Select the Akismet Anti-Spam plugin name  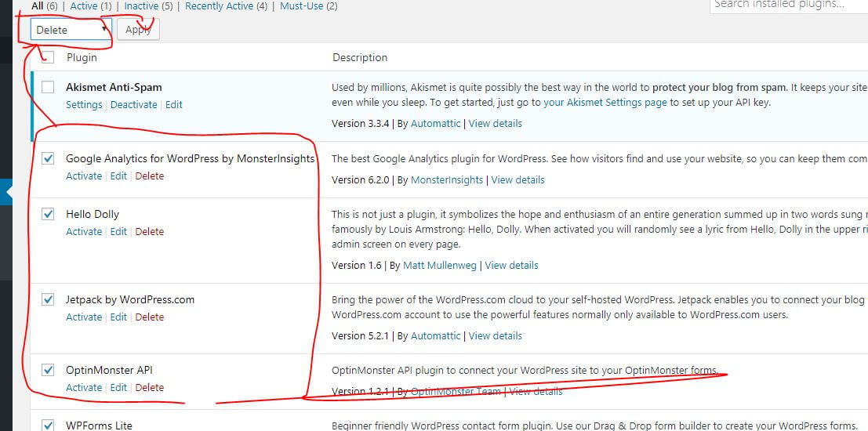114,87
